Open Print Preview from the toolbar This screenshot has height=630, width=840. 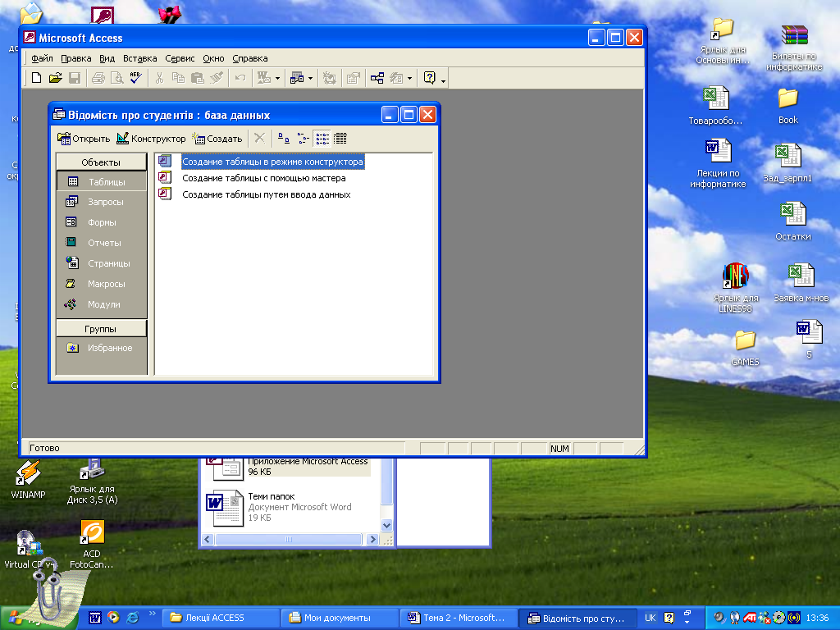116,78
